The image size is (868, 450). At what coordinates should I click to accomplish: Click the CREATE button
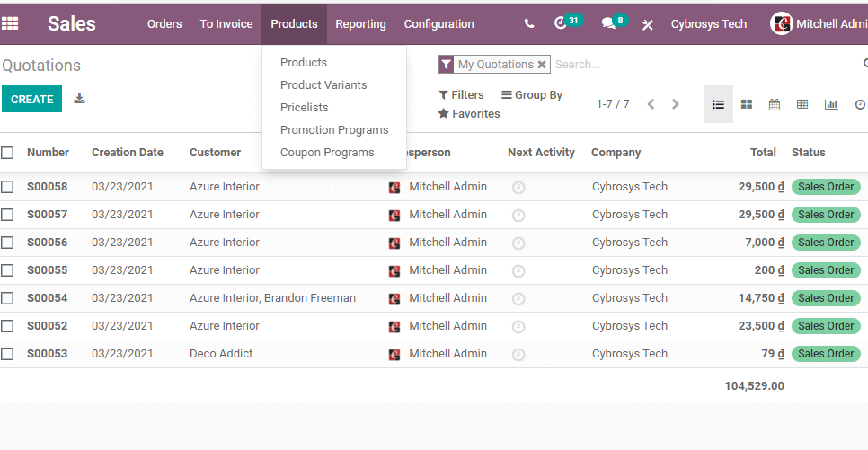(x=32, y=99)
